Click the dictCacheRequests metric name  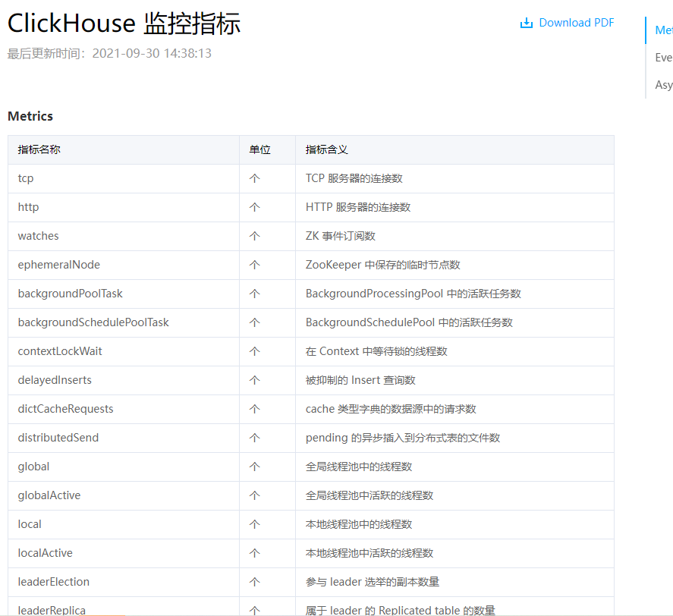click(x=65, y=409)
